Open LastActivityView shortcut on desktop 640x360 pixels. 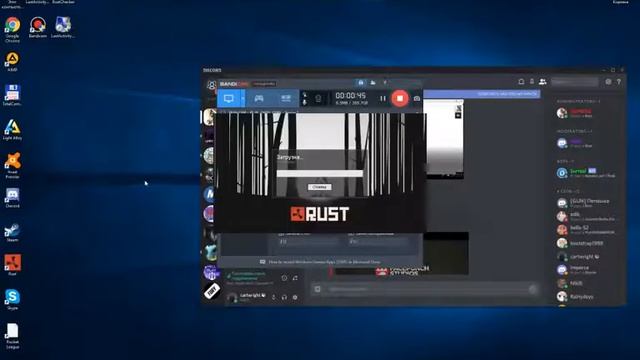coord(63,28)
